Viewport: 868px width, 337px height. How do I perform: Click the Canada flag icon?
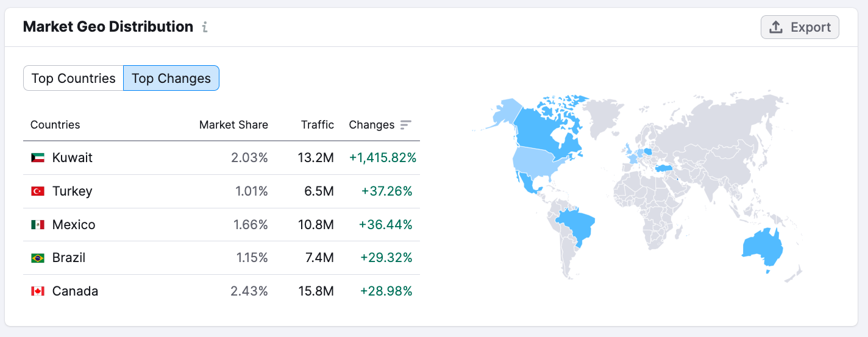pyautogui.click(x=38, y=291)
